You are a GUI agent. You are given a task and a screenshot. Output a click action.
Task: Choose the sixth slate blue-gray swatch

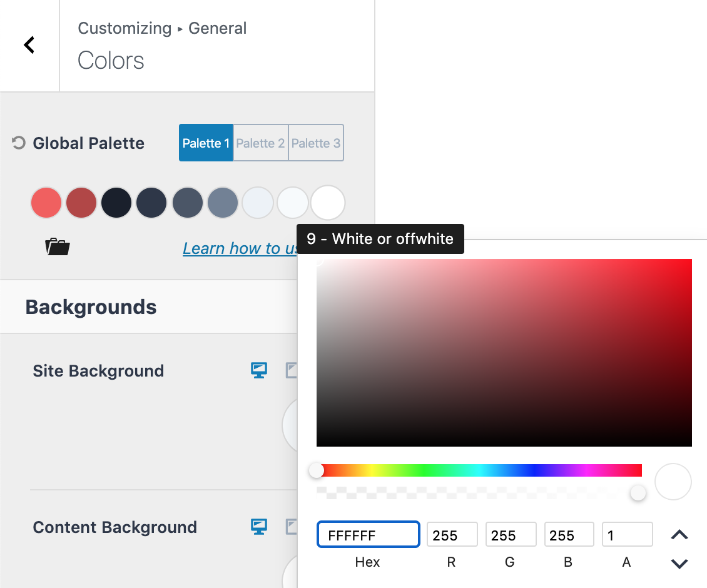point(223,203)
